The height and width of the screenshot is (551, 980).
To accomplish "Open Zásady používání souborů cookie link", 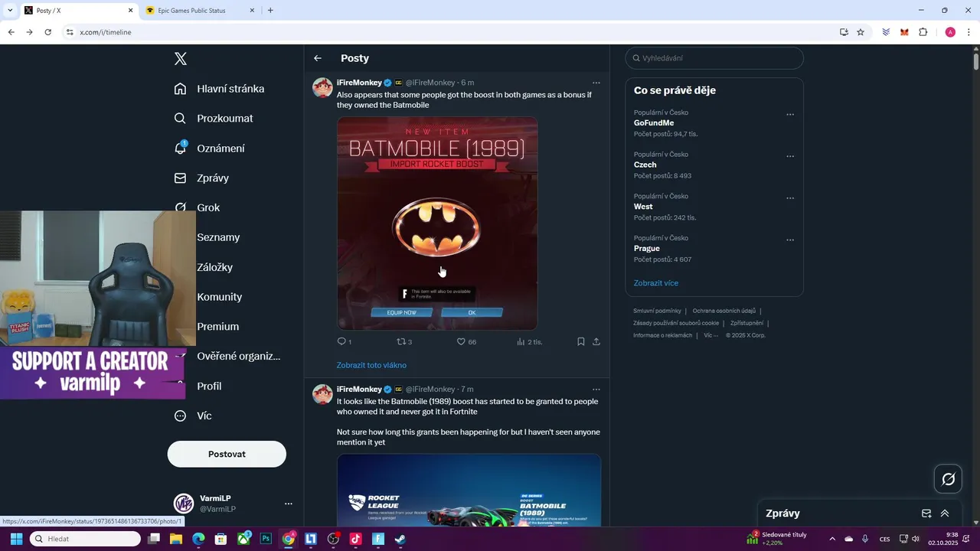I will pos(676,323).
